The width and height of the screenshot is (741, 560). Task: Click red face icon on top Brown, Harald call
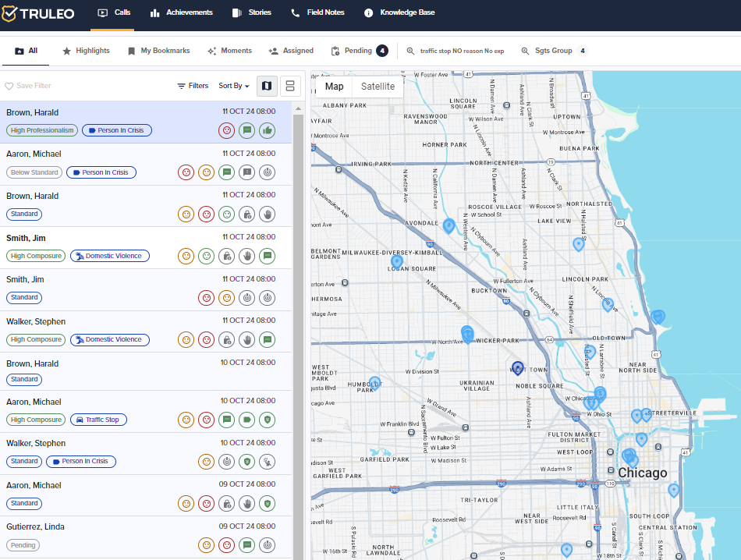[227, 130]
